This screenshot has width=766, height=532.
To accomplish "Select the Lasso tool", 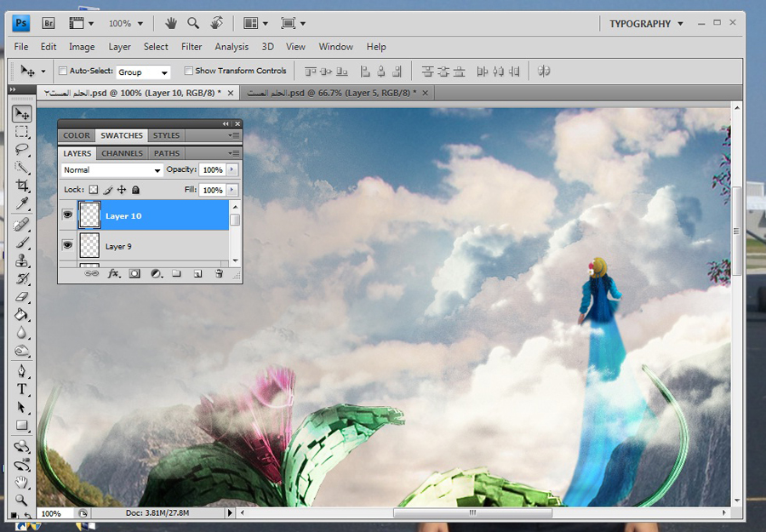I will [x=21, y=150].
